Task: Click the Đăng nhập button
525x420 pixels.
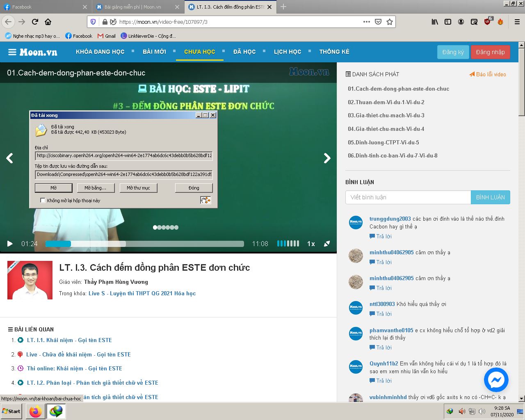Action: pyautogui.click(x=491, y=52)
